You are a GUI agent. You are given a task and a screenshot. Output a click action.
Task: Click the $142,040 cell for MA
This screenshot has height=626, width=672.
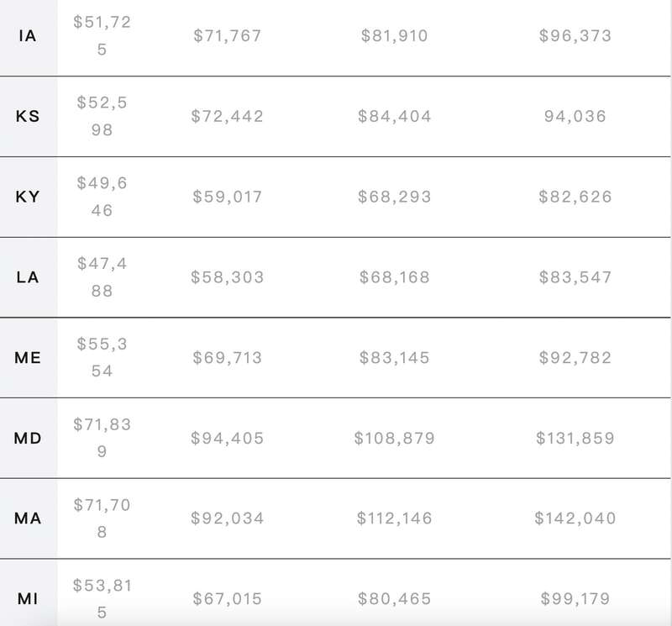tap(575, 518)
